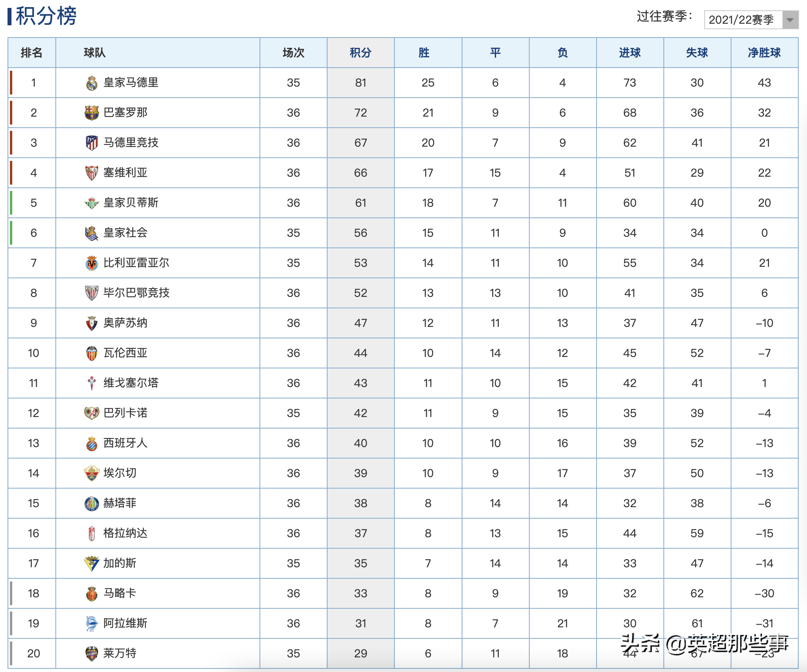This screenshot has width=807, height=672.
Task: Open team link 塞维利亚
Action: coord(125,173)
